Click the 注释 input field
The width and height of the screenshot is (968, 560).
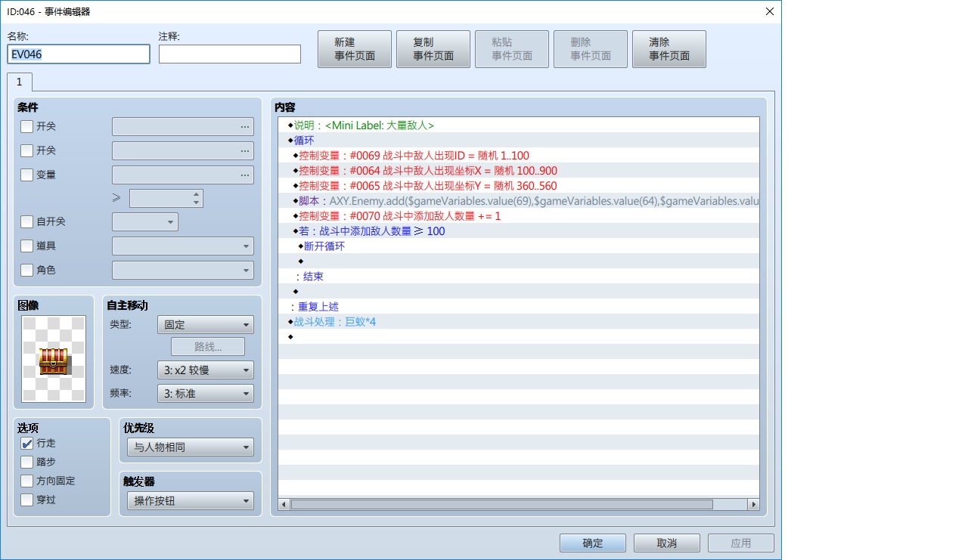tap(230, 54)
